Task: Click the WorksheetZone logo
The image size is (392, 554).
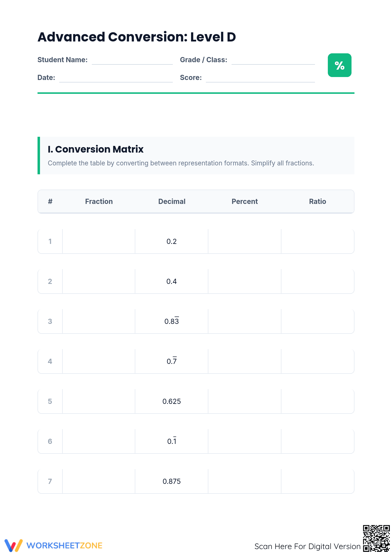Action: [x=53, y=545]
